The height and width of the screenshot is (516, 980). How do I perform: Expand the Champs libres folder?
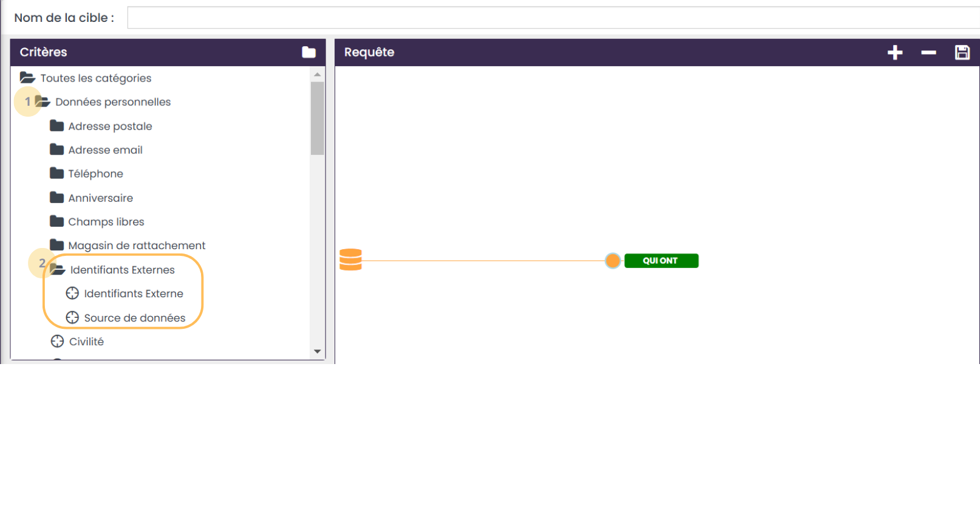[x=57, y=221]
